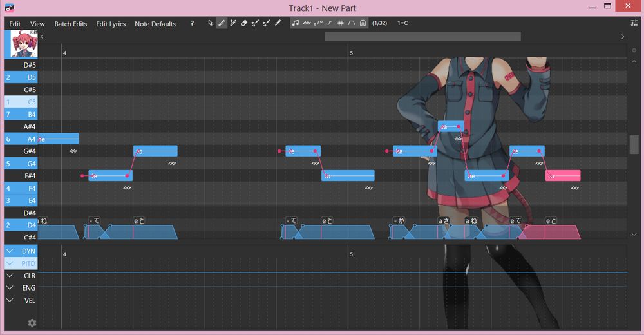The image size is (644, 335).
Task: Click the C5 piano key
Action: [x=21, y=102]
